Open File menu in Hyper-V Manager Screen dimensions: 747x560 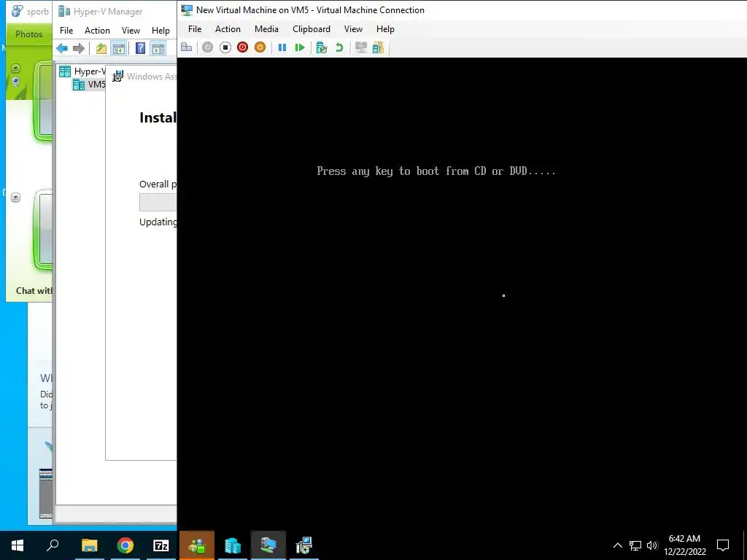[66, 31]
